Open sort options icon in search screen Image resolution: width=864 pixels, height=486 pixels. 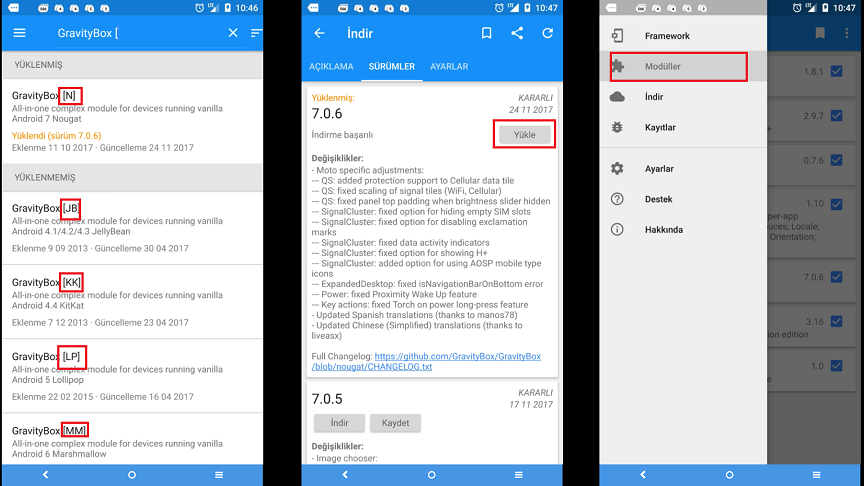click(x=256, y=33)
